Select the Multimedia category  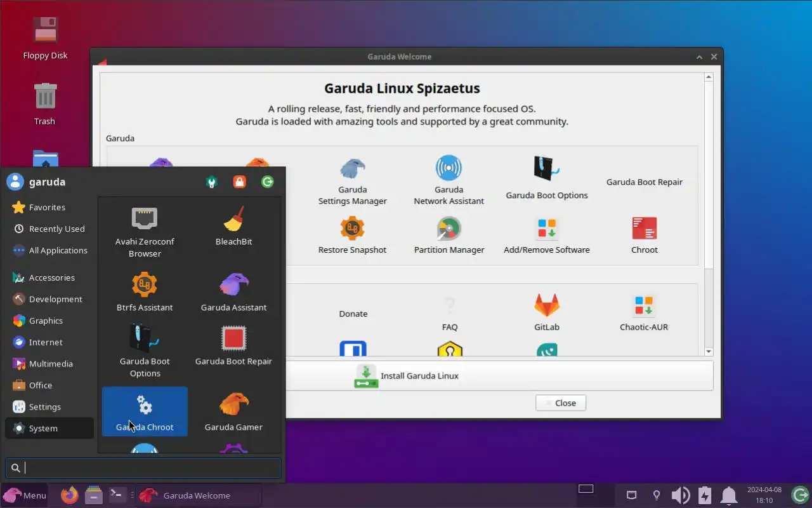[x=49, y=364]
